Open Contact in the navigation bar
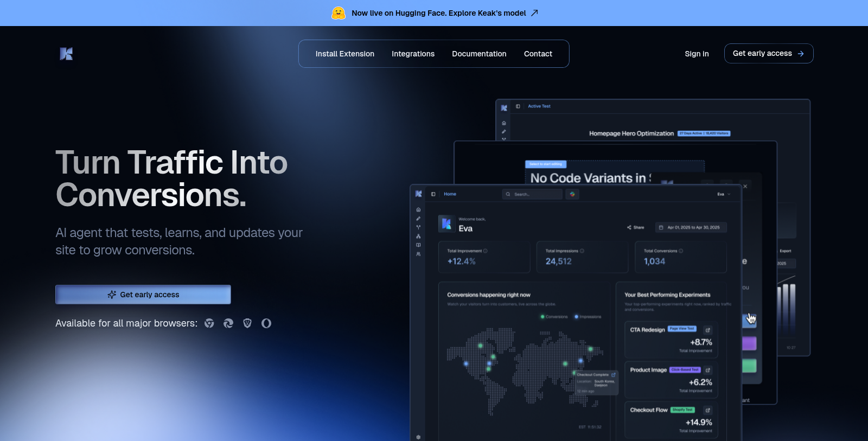This screenshot has height=441, width=868. [538, 54]
